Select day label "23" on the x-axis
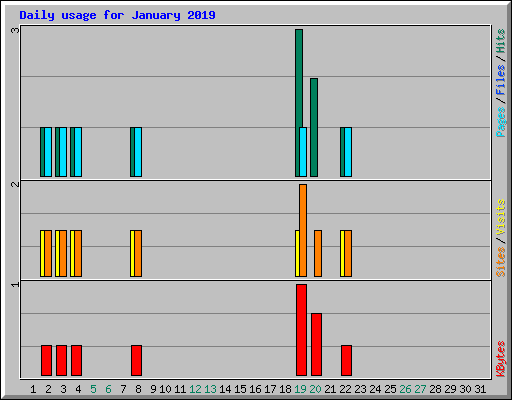This screenshot has width=512, height=400. [360, 389]
